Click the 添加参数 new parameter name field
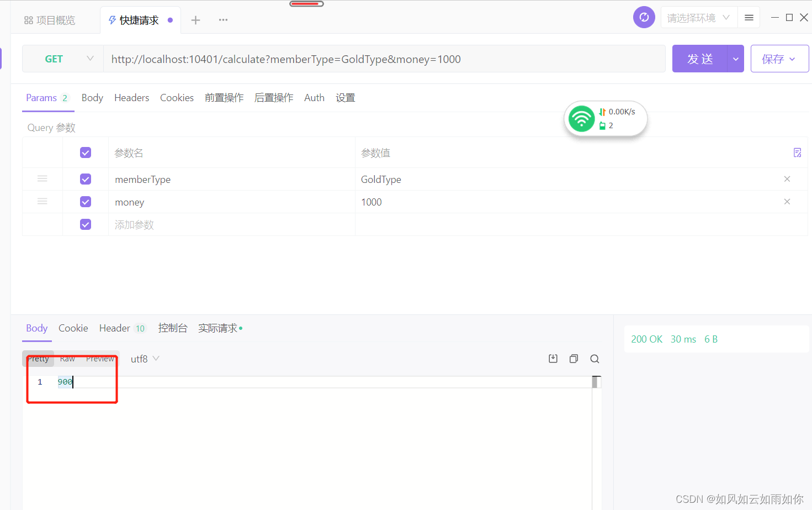The image size is (812, 510). pos(232,225)
